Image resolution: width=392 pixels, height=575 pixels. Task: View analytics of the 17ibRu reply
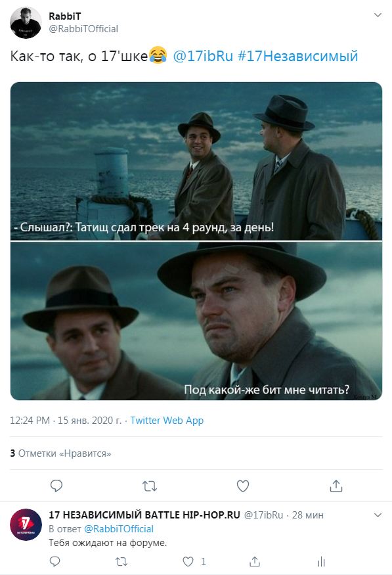tap(321, 561)
